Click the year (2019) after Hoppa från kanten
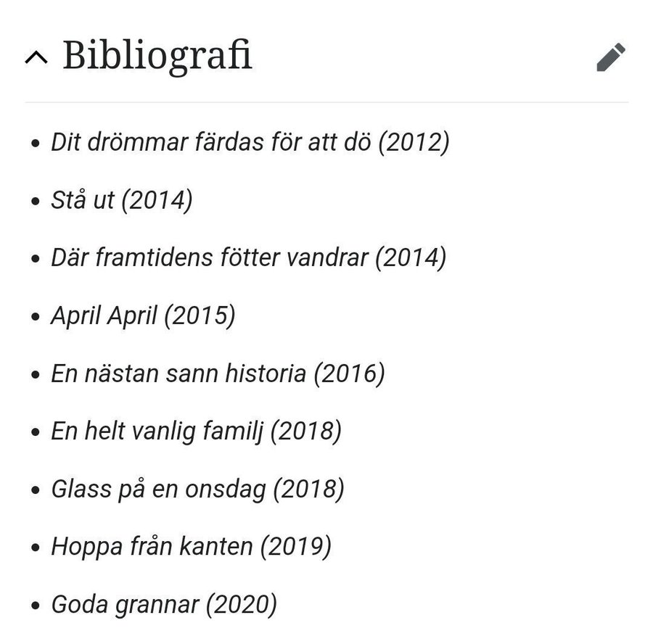Screen dimensions: 653x644 (295, 547)
